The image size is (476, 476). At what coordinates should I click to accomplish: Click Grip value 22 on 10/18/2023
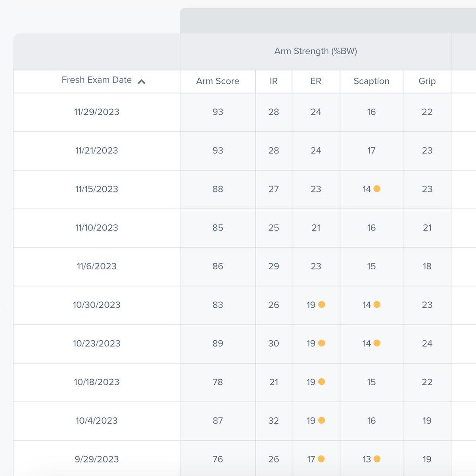(427, 382)
